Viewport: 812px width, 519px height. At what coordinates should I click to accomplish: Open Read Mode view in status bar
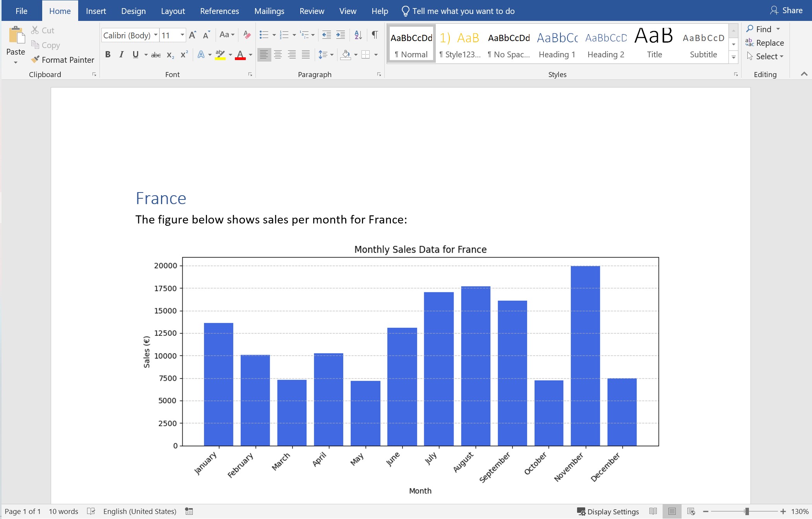tap(653, 511)
